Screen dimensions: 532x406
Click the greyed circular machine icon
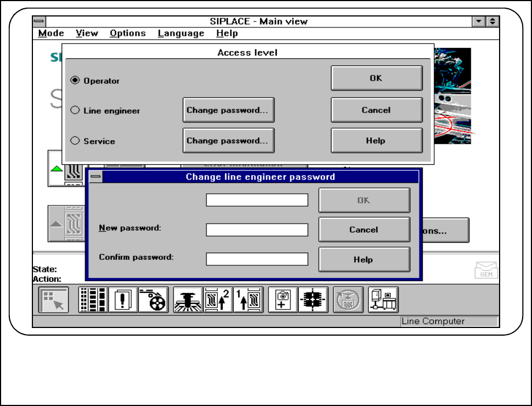coord(348,300)
